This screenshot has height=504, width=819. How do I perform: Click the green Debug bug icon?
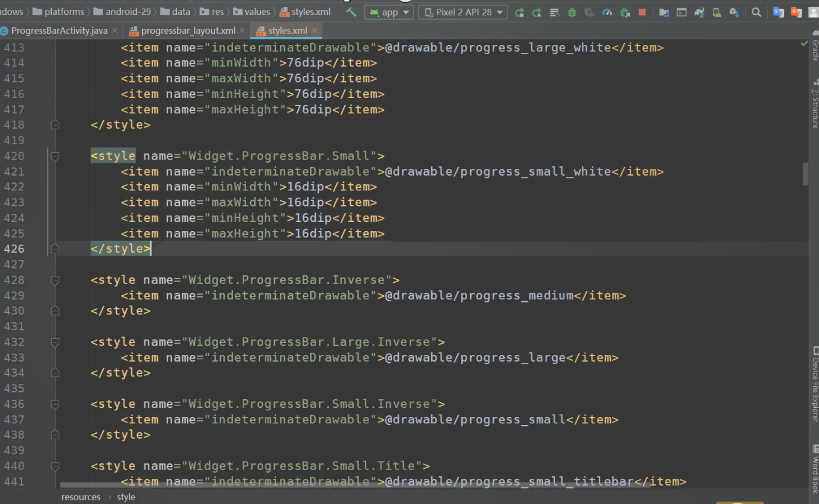click(x=572, y=12)
